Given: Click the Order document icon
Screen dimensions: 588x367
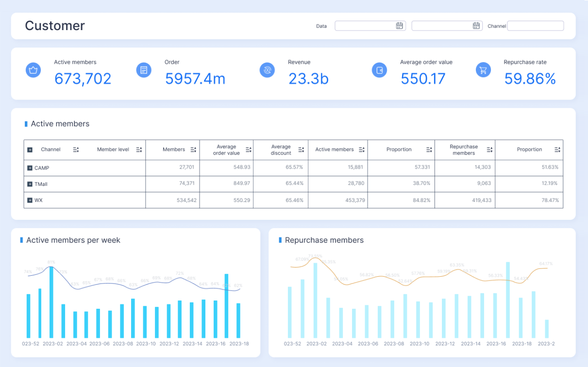Looking at the screenshot, I should [144, 70].
